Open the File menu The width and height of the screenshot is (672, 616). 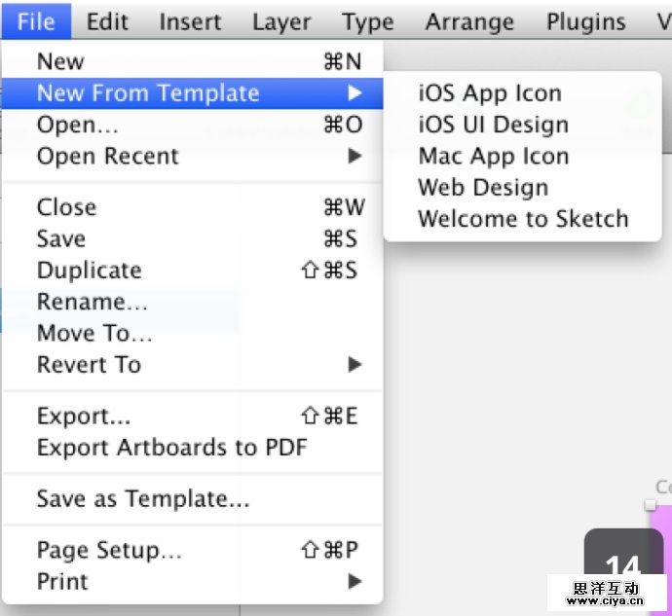click(36, 20)
